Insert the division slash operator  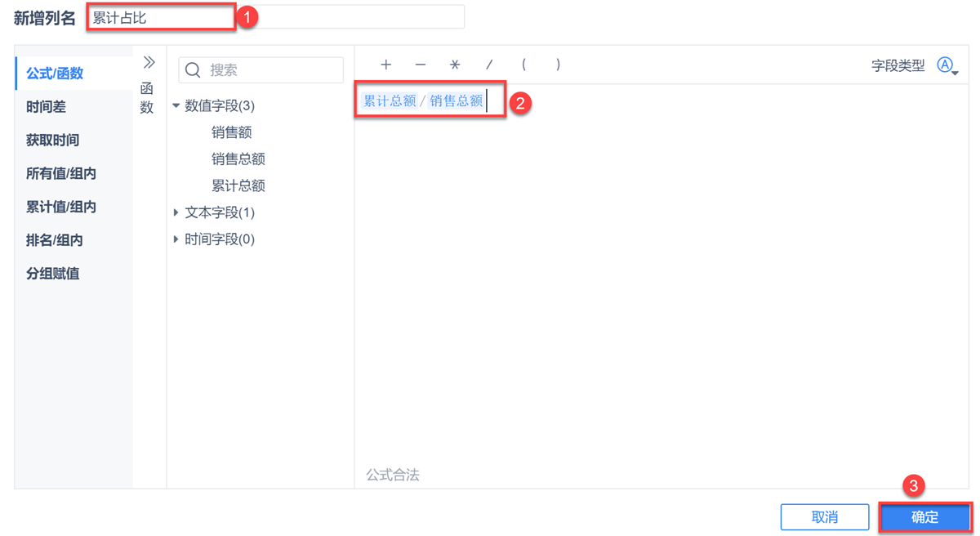(x=489, y=65)
